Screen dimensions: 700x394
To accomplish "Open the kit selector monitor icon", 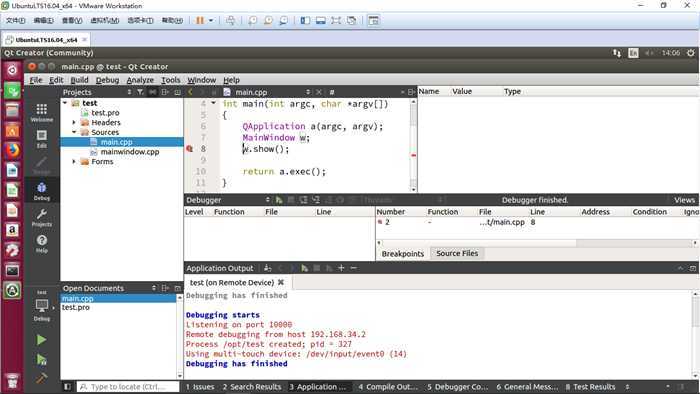I will pyautogui.click(x=42, y=306).
